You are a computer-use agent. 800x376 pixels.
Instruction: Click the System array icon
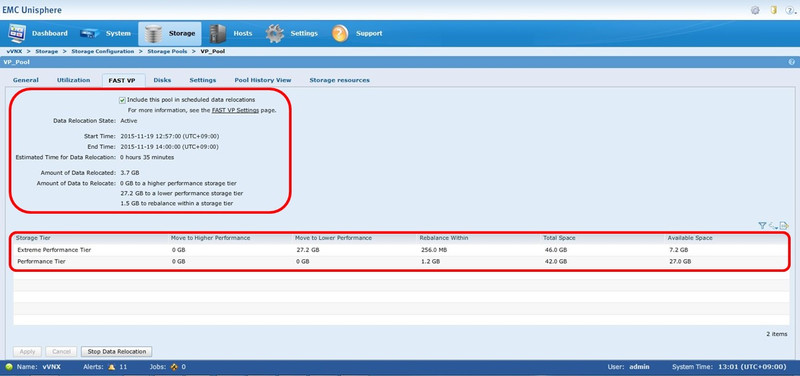click(89, 34)
